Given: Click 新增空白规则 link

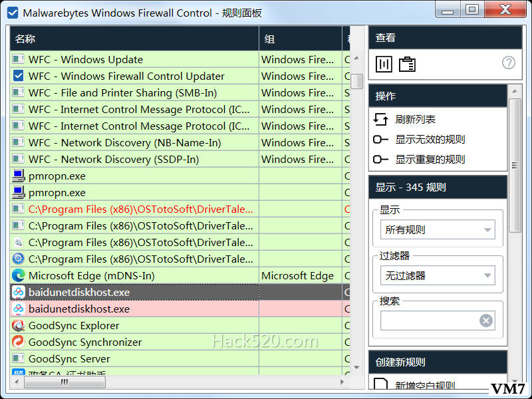Looking at the screenshot, I should tap(425, 386).
